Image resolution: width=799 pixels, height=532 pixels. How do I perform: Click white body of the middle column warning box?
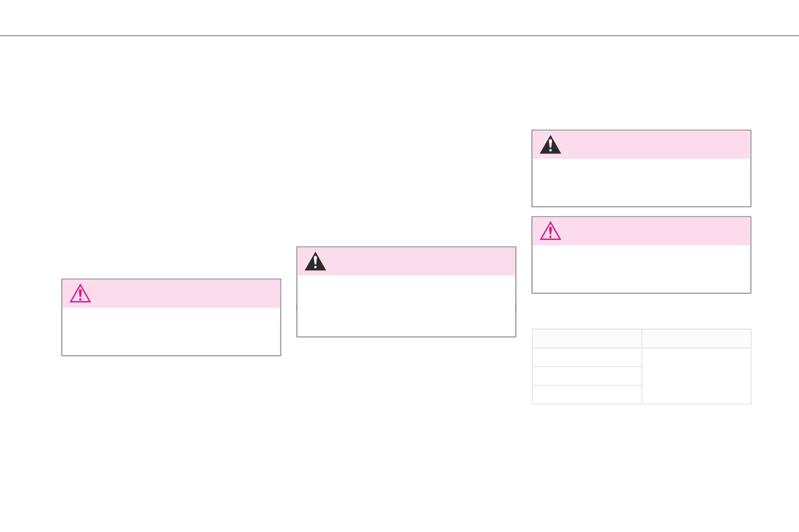coord(406,306)
